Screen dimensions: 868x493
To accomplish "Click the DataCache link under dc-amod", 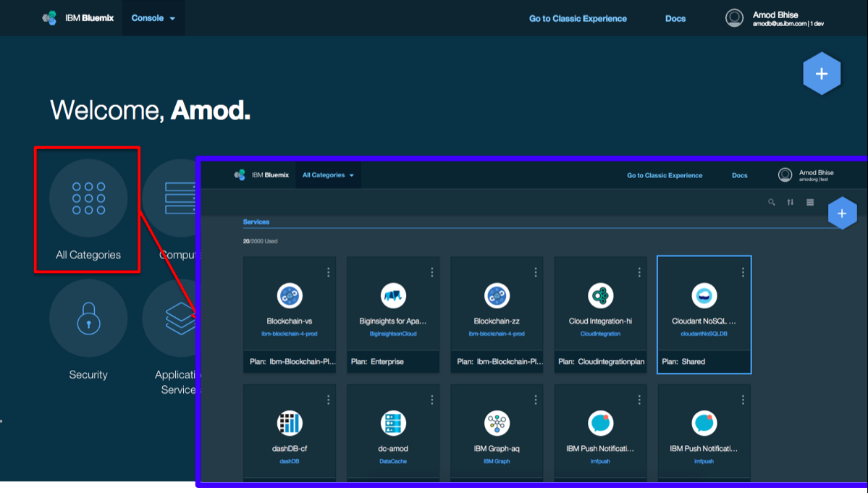I will point(393,461).
